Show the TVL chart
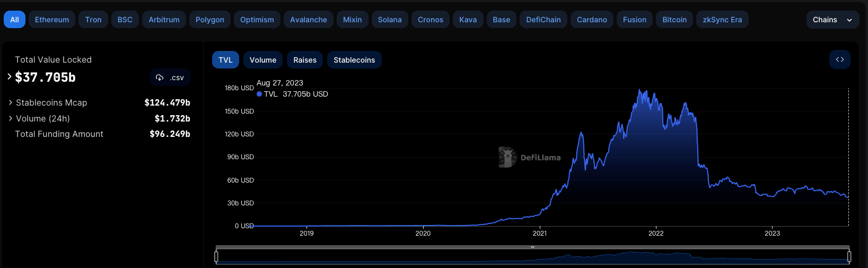The height and width of the screenshot is (268, 868). (226, 60)
